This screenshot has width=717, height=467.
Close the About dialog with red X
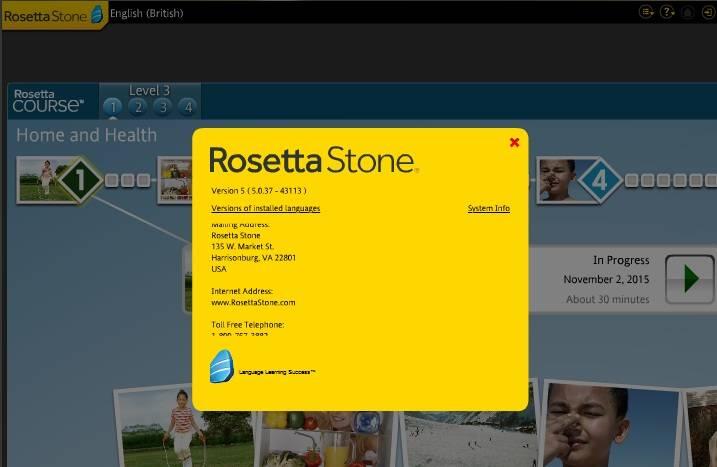[514, 143]
